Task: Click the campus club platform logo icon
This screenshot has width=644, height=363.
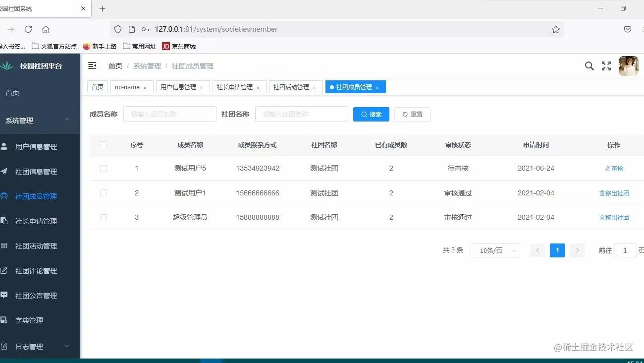Action: pyautogui.click(x=6, y=65)
